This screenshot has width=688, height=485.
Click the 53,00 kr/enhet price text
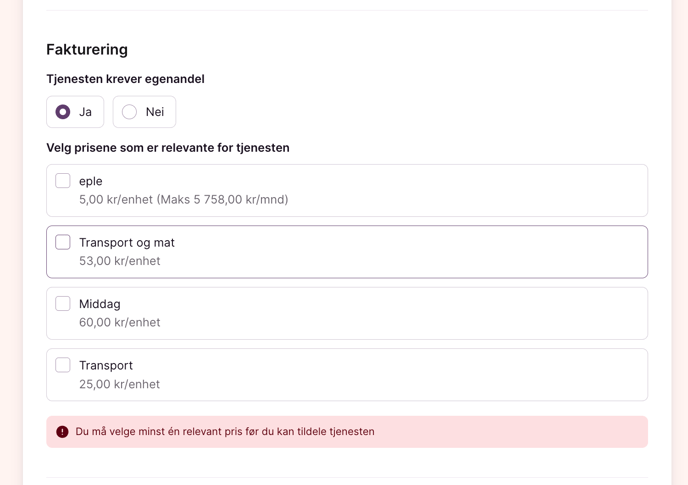[120, 261]
